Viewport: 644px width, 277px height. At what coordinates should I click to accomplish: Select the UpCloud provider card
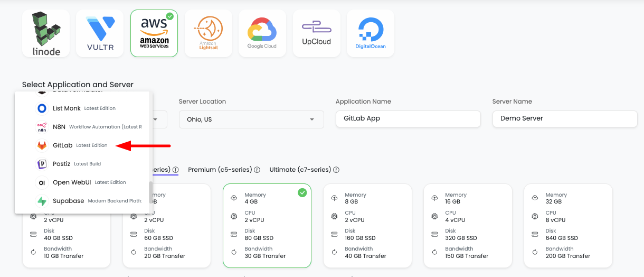tap(317, 33)
